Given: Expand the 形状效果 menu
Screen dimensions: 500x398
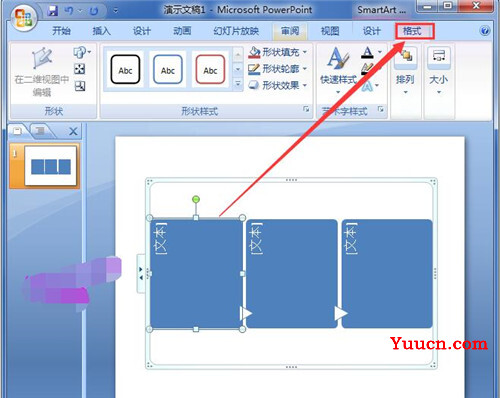Looking at the screenshot, I should [278, 85].
